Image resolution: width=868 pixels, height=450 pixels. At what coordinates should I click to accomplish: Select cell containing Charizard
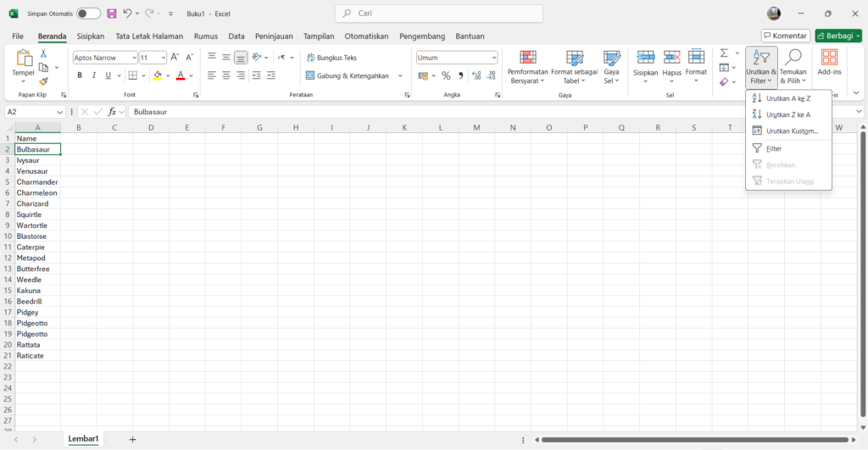(37, 203)
